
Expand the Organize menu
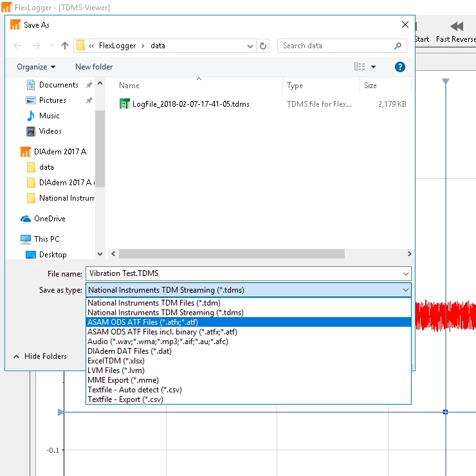(36, 67)
